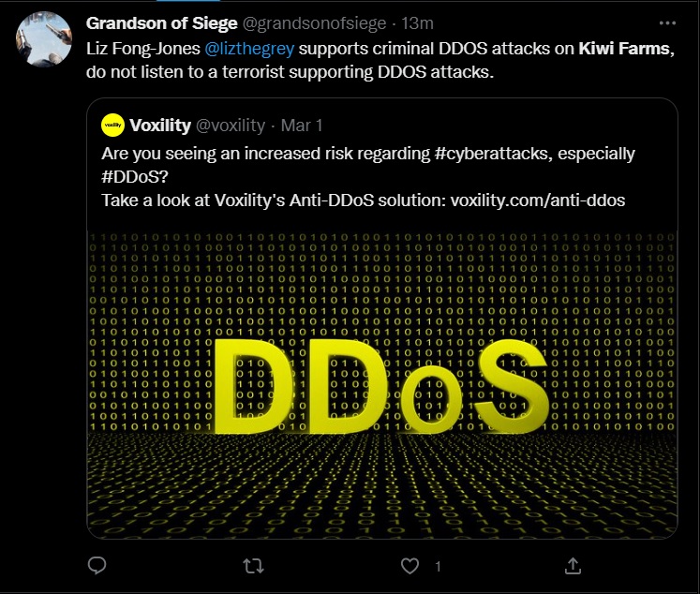700x594 pixels.
Task: Click the like count number 1
Action: pos(437,566)
